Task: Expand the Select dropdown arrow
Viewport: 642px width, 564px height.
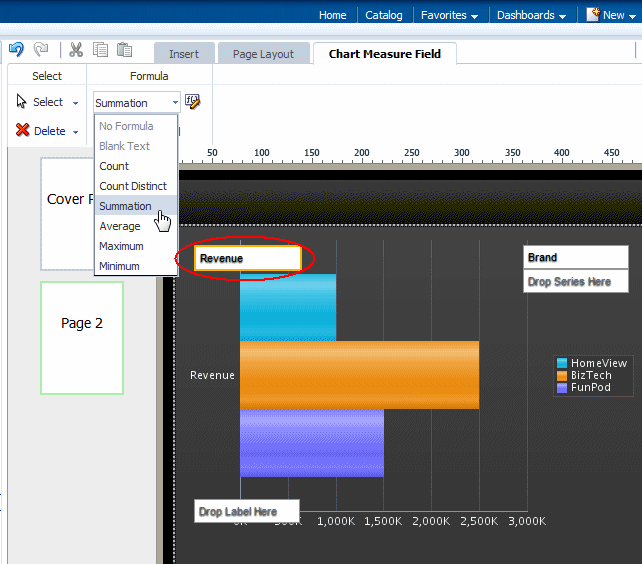Action: tap(75, 103)
